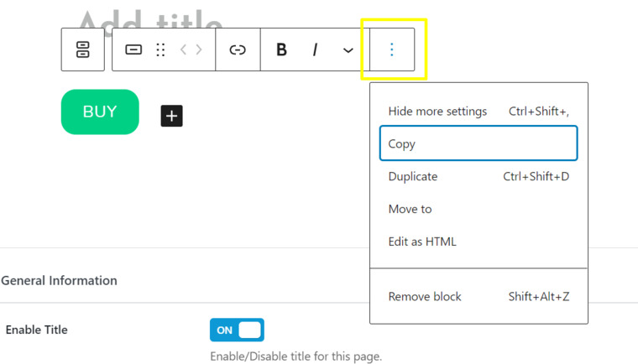Select Hide more settings menu entry
This screenshot has height=364, width=638.
pos(437,111)
